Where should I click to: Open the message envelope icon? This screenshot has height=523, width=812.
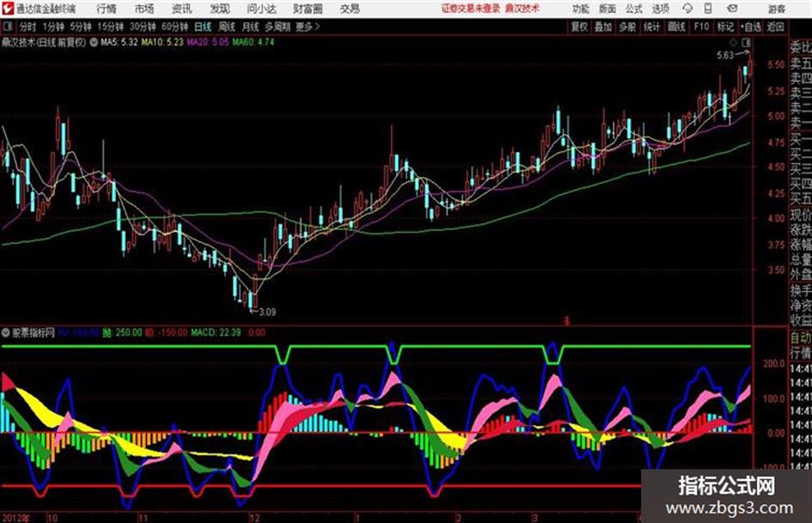732,9
